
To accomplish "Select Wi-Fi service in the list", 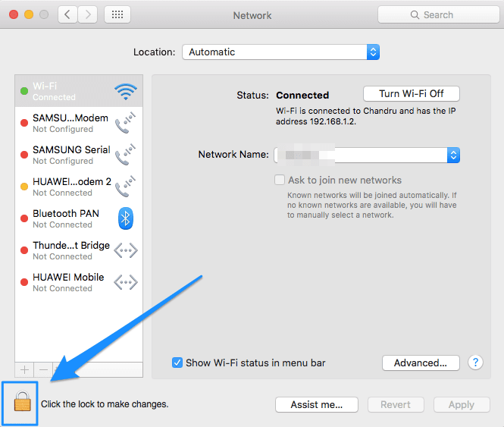I will (79, 91).
